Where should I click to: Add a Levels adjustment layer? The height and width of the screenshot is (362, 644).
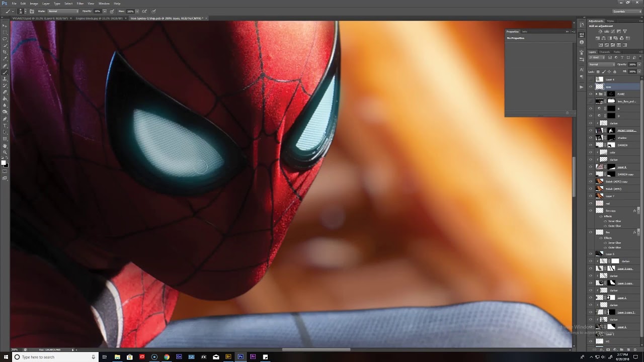click(606, 31)
